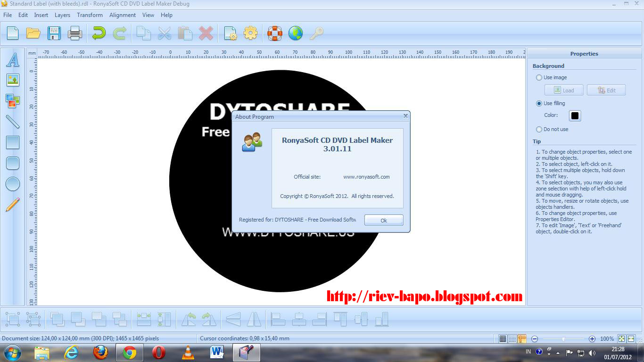The width and height of the screenshot is (644, 362).
Task: Zoom in with the plus button
Action: click(x=592, y=338)
